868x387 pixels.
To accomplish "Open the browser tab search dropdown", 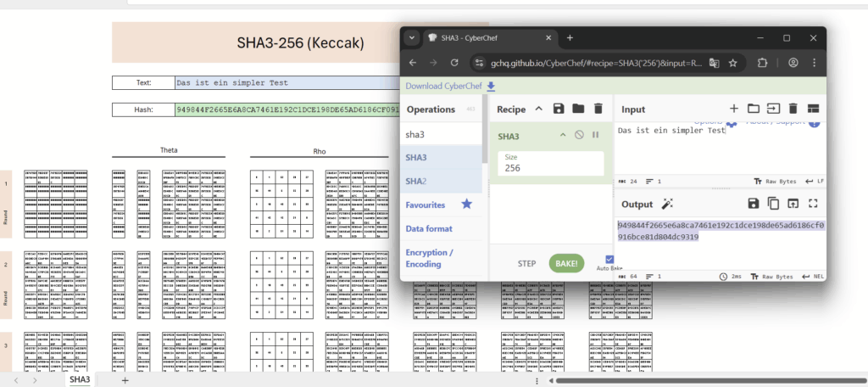I will [x=411, y=37].
